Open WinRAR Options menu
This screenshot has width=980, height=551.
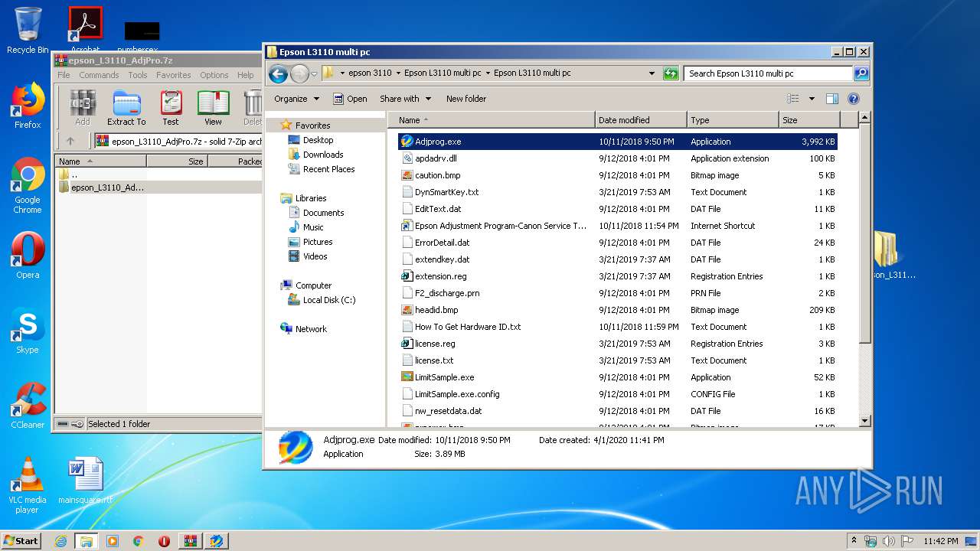pyautogui.click(x=214, y=75)
